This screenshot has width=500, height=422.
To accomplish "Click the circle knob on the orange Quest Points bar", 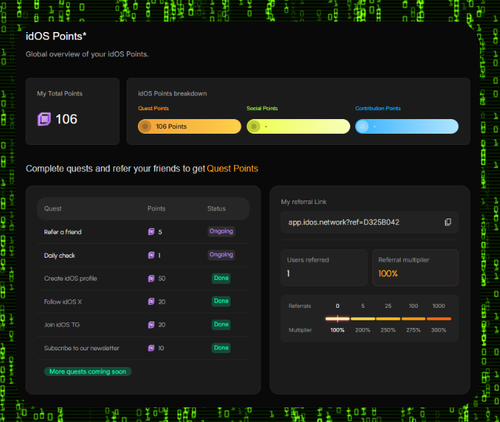I will click(145, 126).
